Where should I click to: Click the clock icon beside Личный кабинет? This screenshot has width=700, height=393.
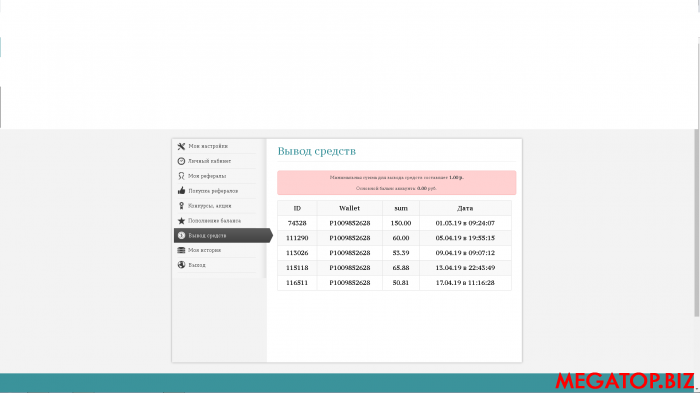[x=181, y=161]
